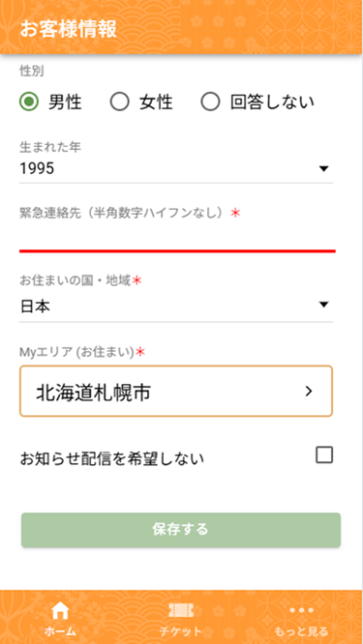Tap the three-dot もっと見る icon
The width and height of the screenshot is (363, 644).
point(301,611)
